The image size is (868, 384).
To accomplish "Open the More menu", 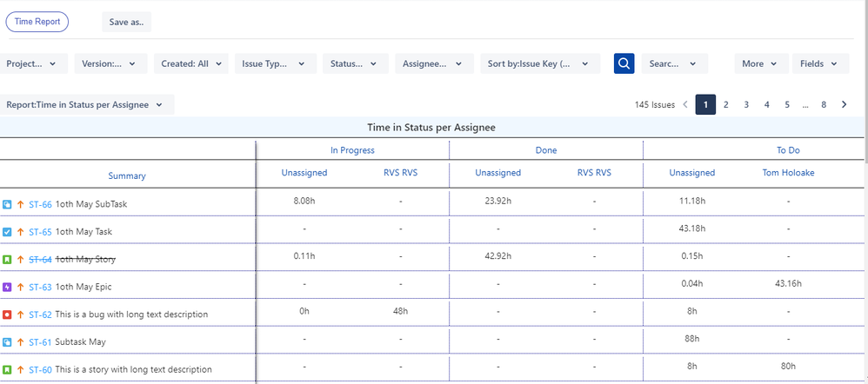I will (x=761, y=63).
